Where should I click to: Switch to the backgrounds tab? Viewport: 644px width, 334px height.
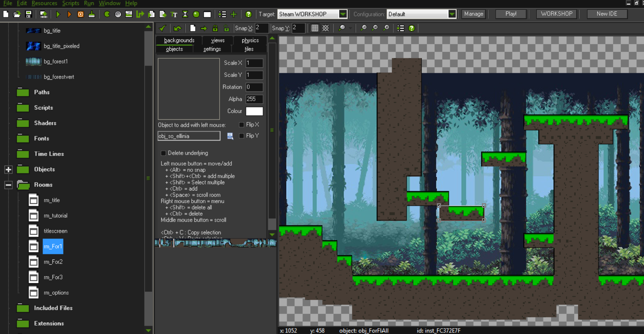coord(179,40)
